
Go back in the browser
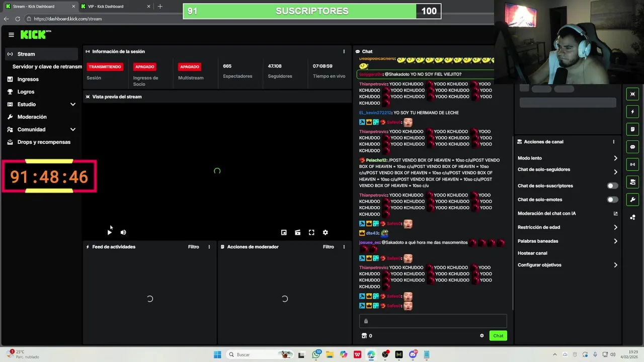click(x=6, y=19)
